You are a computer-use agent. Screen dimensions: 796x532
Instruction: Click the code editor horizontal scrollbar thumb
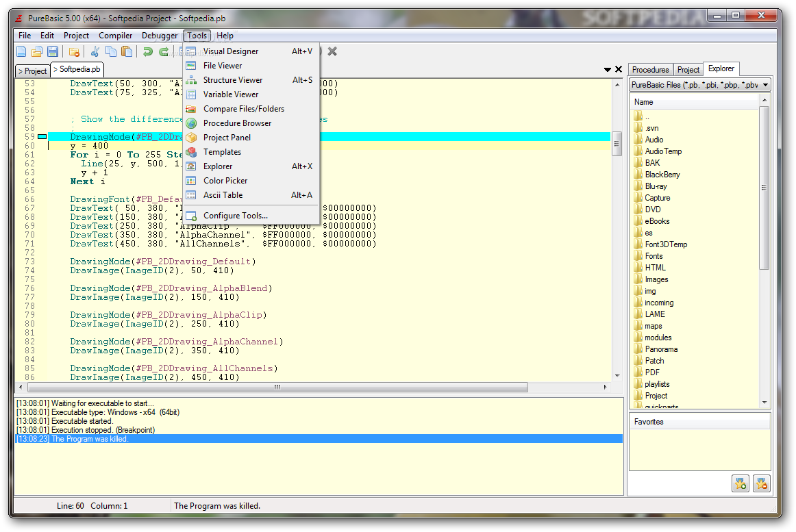tap(277, 388)
